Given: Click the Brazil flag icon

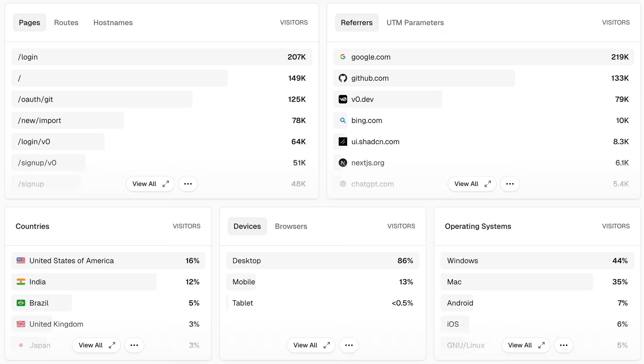Looking at the screenshot, I should click(x=21, y=303).
